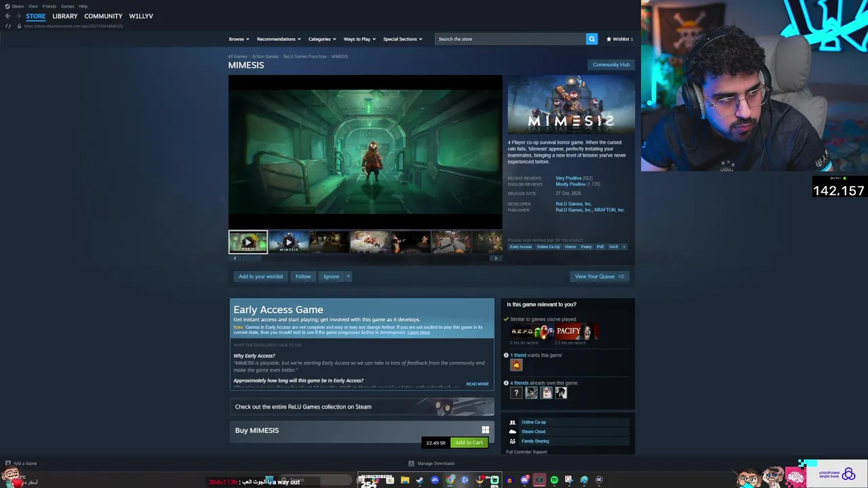This screenshot has width=868, height=488.
Task: Click the All Games breadcrumb
Action: click(237, 56)
